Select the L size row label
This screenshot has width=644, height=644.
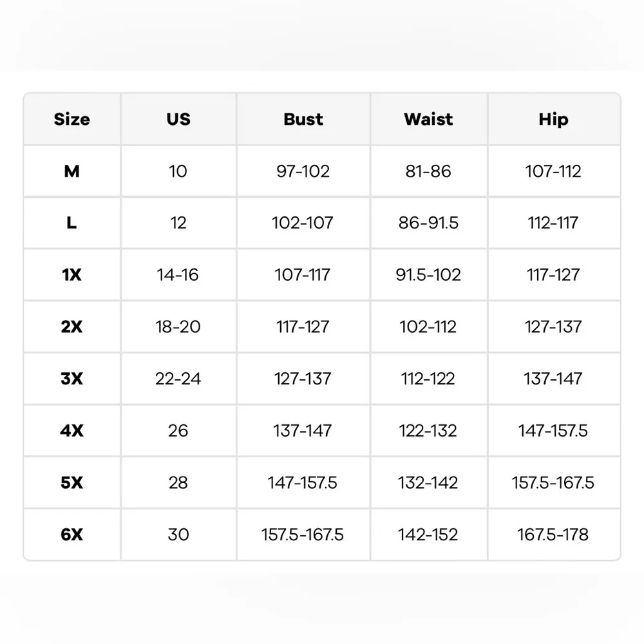point(72,223)
